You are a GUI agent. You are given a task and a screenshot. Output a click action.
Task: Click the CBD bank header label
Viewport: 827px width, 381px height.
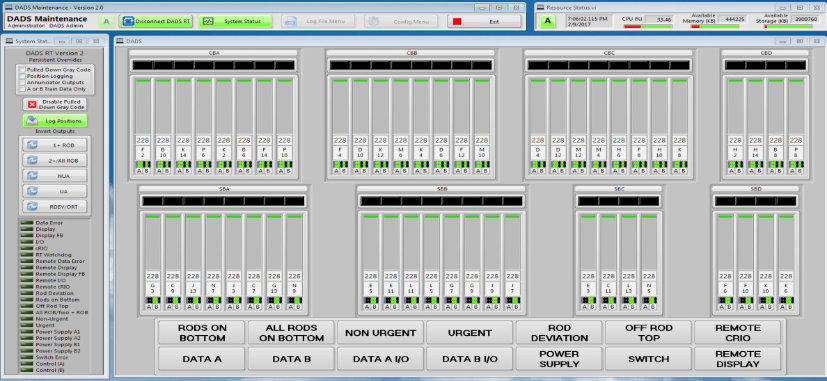pos(766,53)
